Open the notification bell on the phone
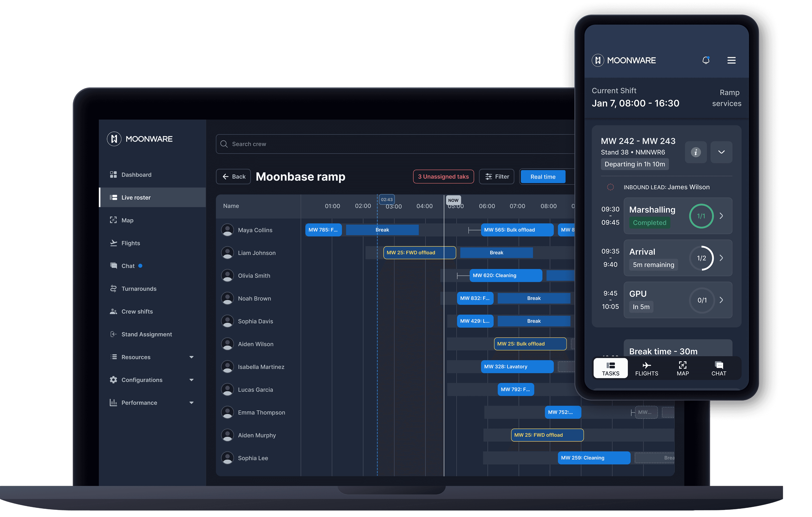 pyautogui.click(x=706, y=61)
